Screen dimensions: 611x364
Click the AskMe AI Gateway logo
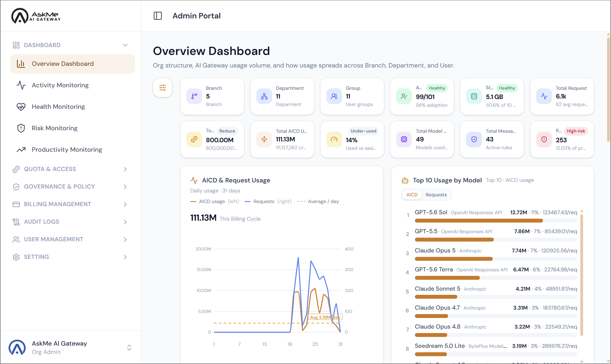coord(36,16)
